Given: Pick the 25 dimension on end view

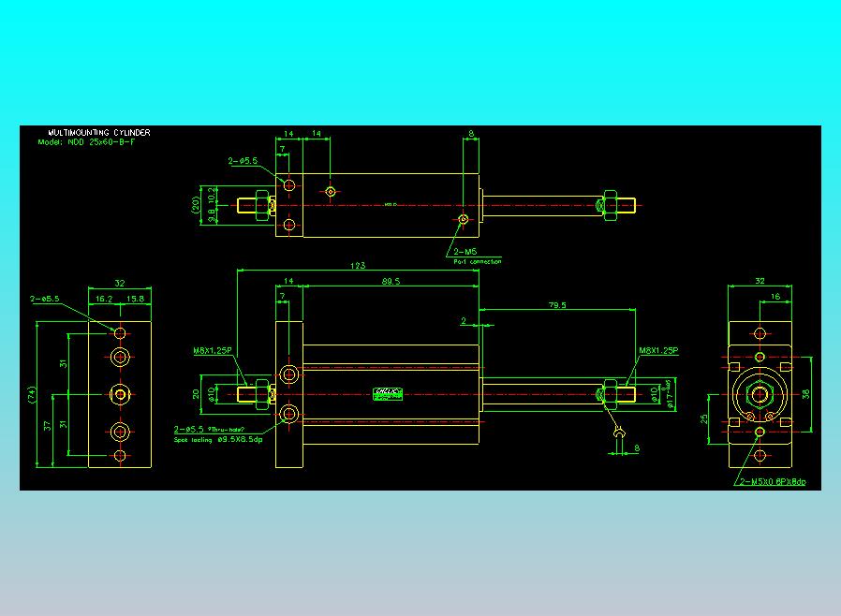Looking at the screenshot, I should [703, 418].
